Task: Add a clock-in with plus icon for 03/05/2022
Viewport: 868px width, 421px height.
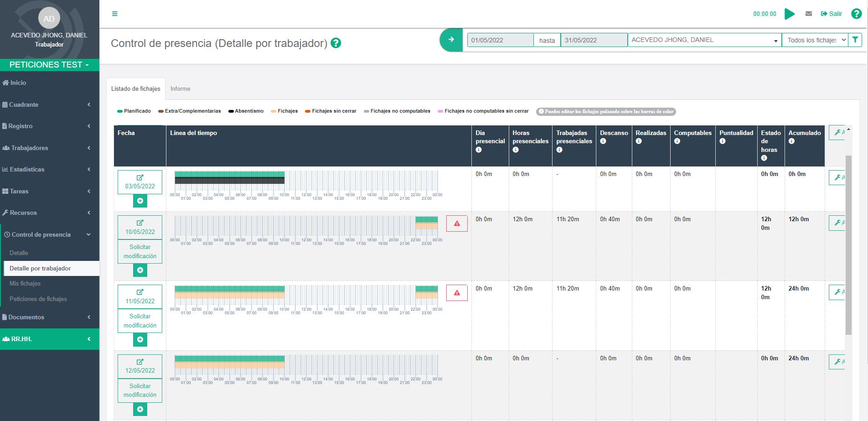Action: click(140, 201)
